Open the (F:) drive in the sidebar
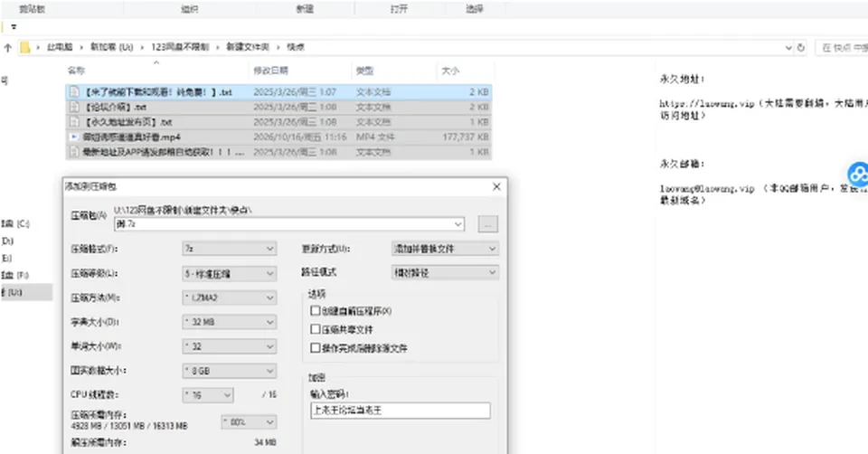The width and height of the screenshot is (868, 454). click(15, 275)
